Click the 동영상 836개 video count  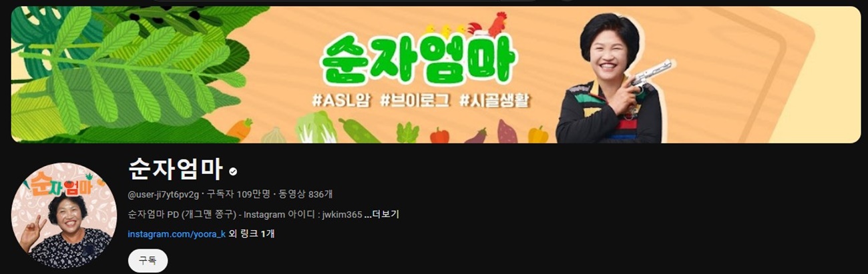coord(306,194)
